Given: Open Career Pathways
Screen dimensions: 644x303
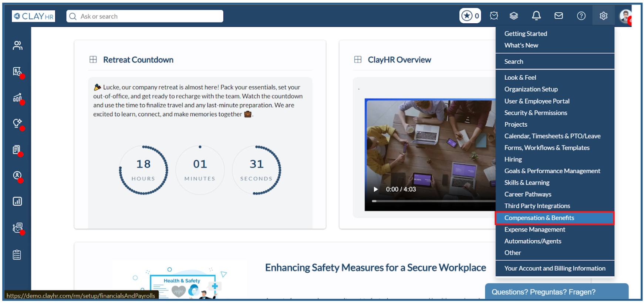Looking at the screenshot, I should (x=527, y=194).
